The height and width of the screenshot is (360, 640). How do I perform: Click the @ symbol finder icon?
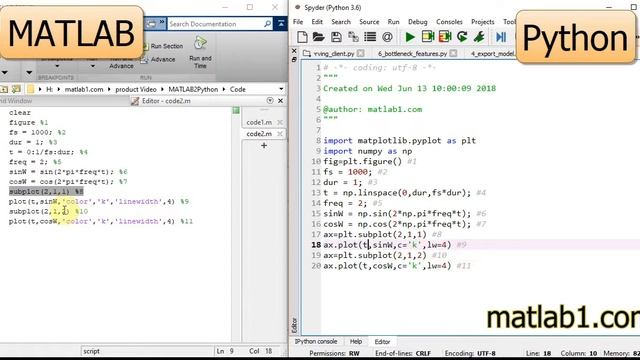[x=387, y=37]
